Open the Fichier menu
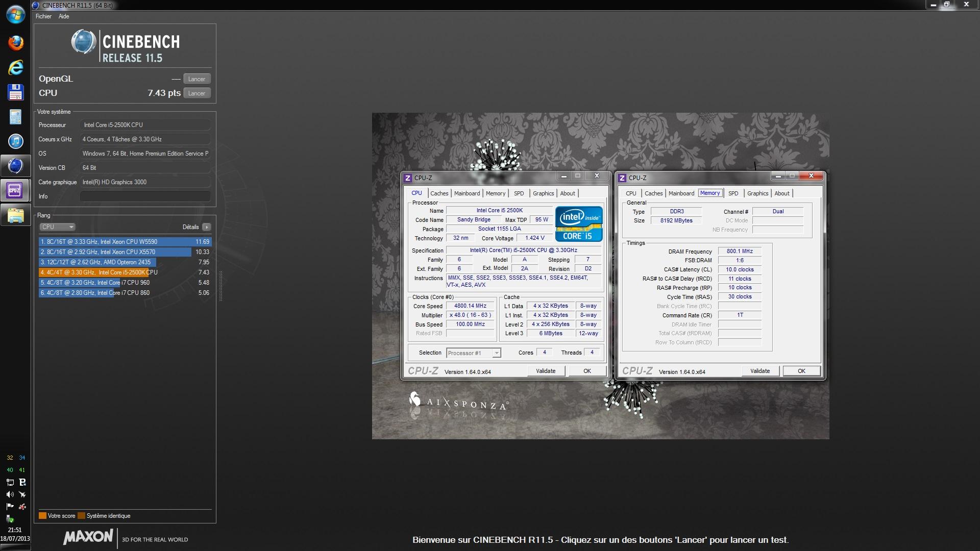Viewport: 980px width, 551px height. coord(43,16)
